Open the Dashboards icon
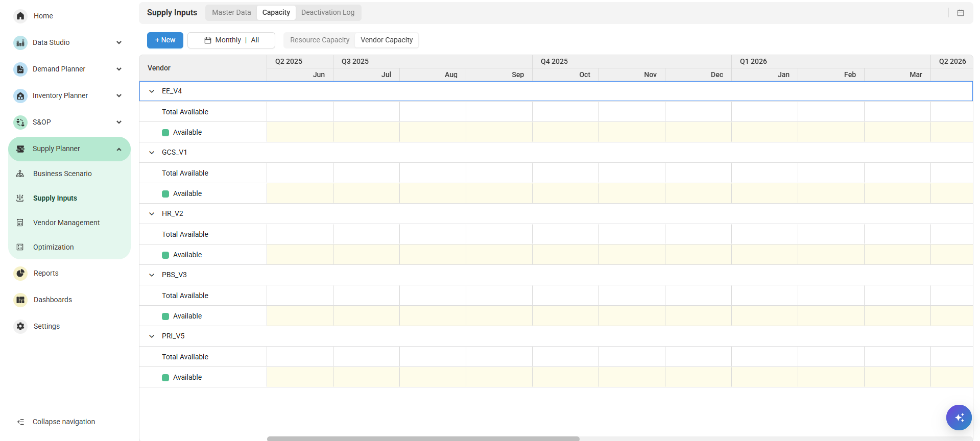This screenshot has width=980, height=441. (20, 300)
